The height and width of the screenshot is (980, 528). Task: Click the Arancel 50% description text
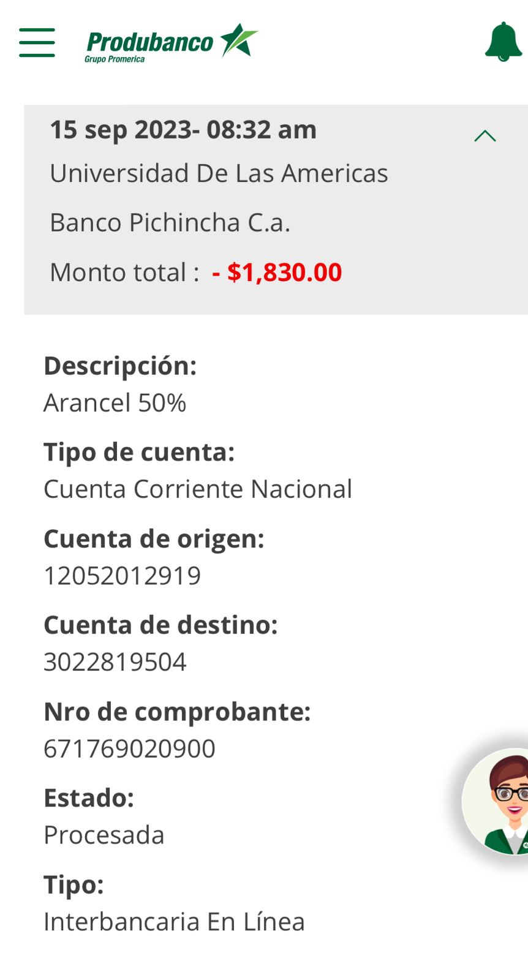tap(115, 403)
